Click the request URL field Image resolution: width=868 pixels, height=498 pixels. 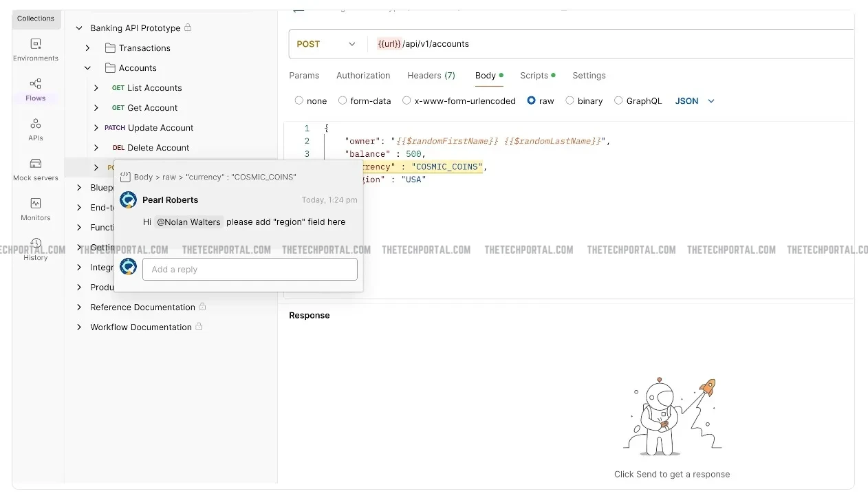[x=612, y=44]
